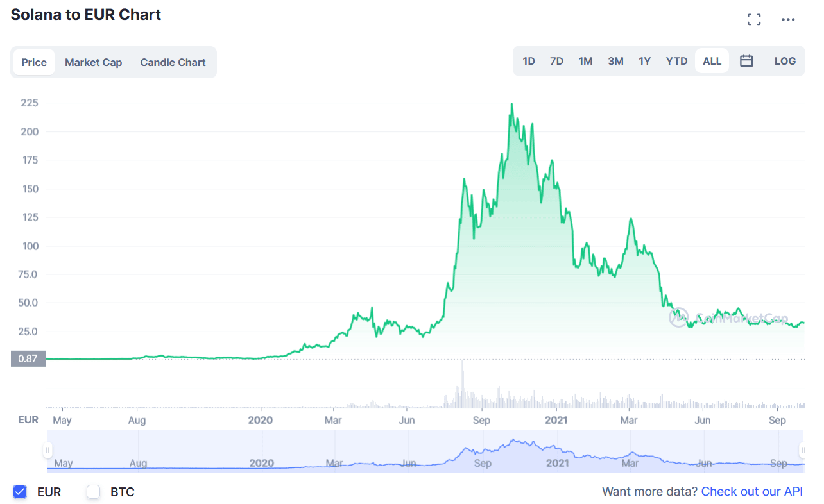Click the 0.87 price label on axis

click(28, 359)
